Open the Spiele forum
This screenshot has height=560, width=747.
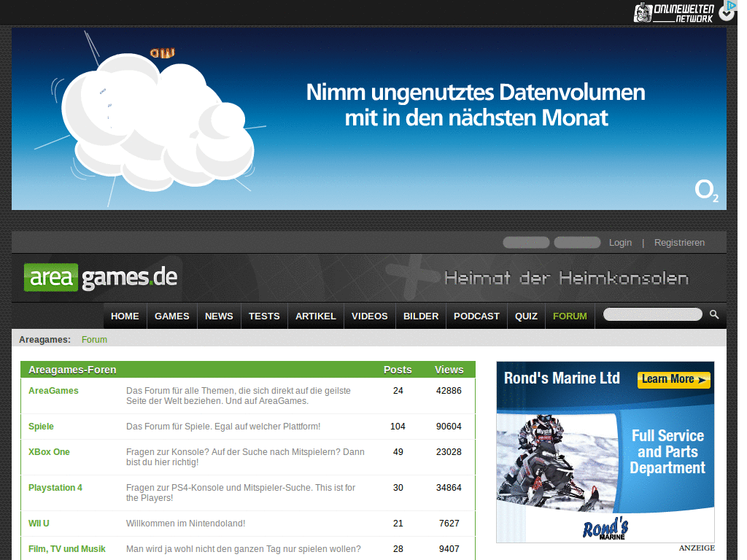[x=41, y=426]
